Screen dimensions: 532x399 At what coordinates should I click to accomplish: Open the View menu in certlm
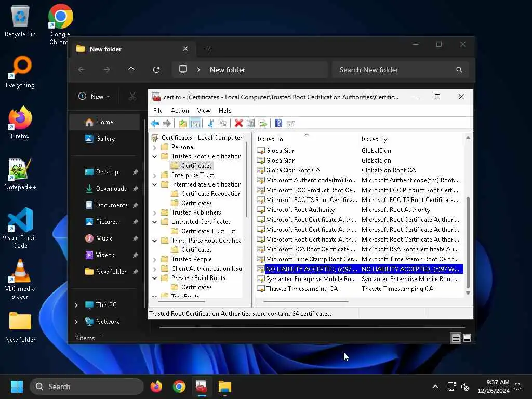pyautogui.click(x=204, y=111)
